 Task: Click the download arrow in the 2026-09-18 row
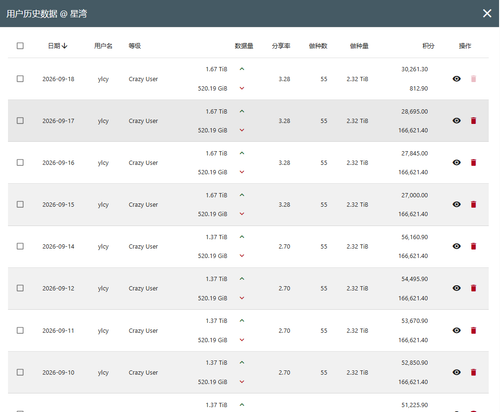click(x=242, y=88)
